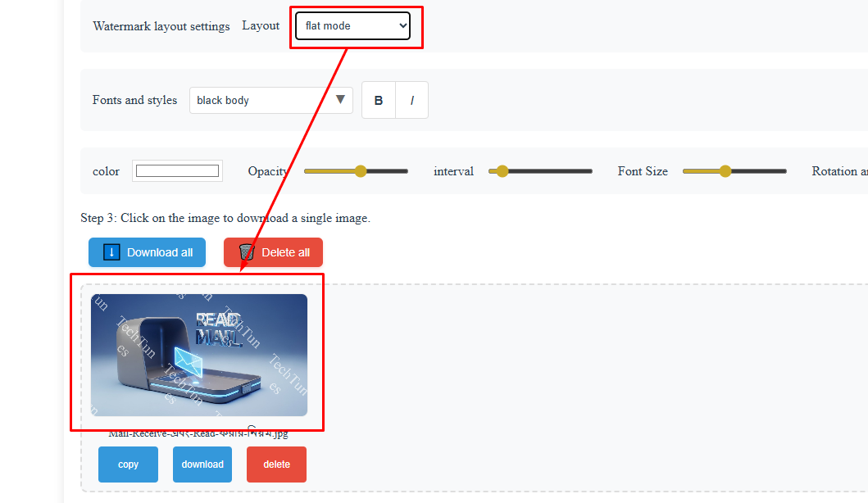Screen dimensions: 868x503
Task: Click the down-arrow icon on Download all
Action: pos(111,252)
